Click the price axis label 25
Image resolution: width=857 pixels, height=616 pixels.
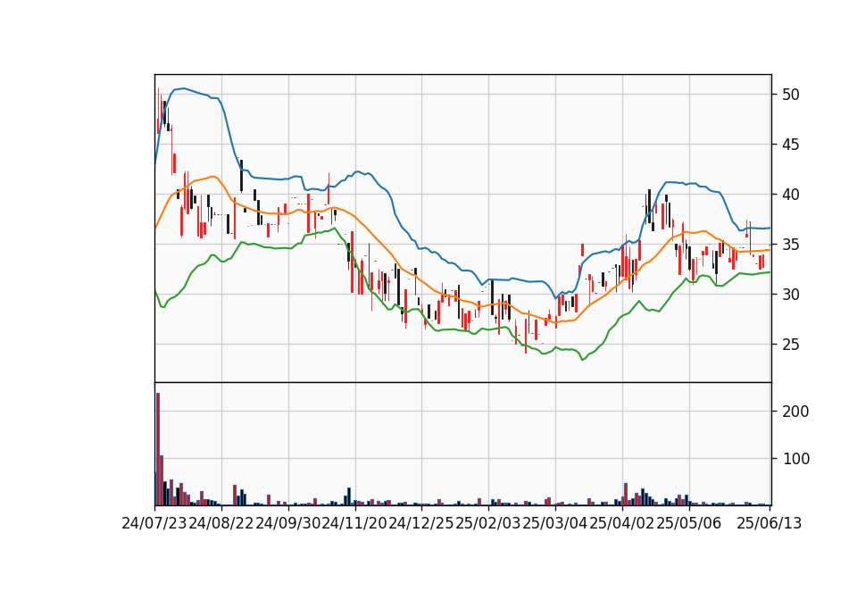pos(790,345)
